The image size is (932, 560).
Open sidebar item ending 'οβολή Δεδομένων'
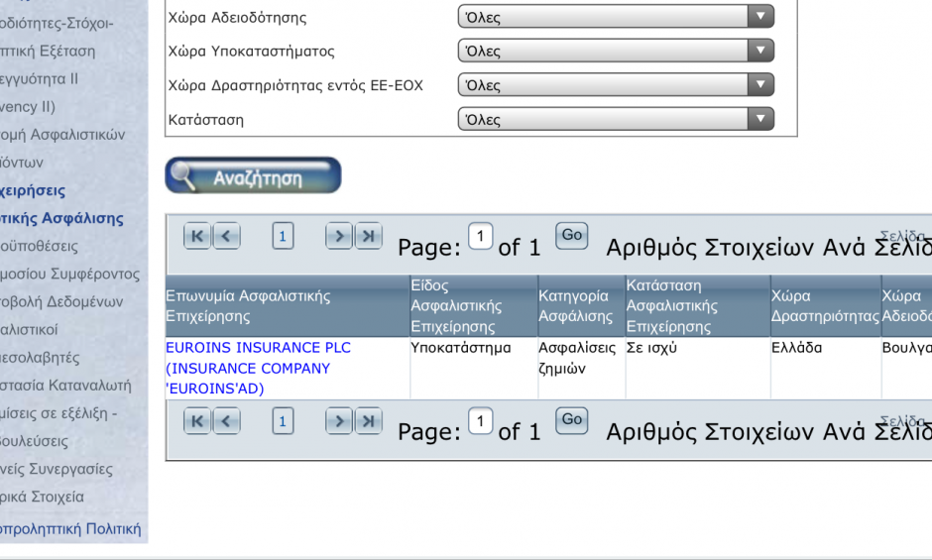click(x=61, y=302)
